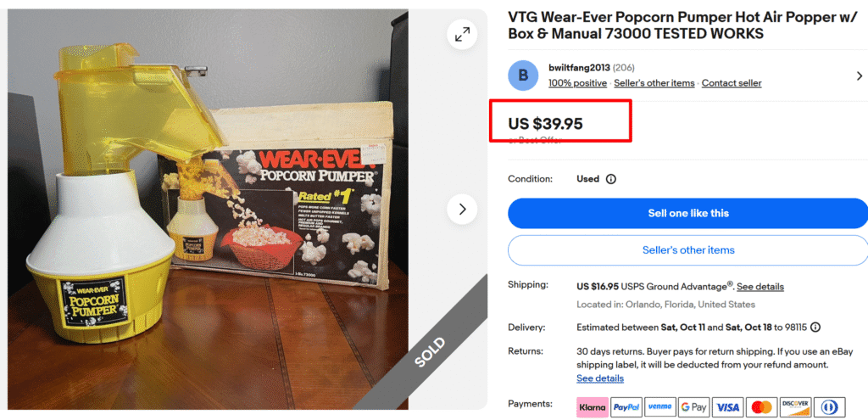The height and width of the screenshot is (420, 868).
Task: Open the Seller's other items button
Action: click(x=688, y=250)
